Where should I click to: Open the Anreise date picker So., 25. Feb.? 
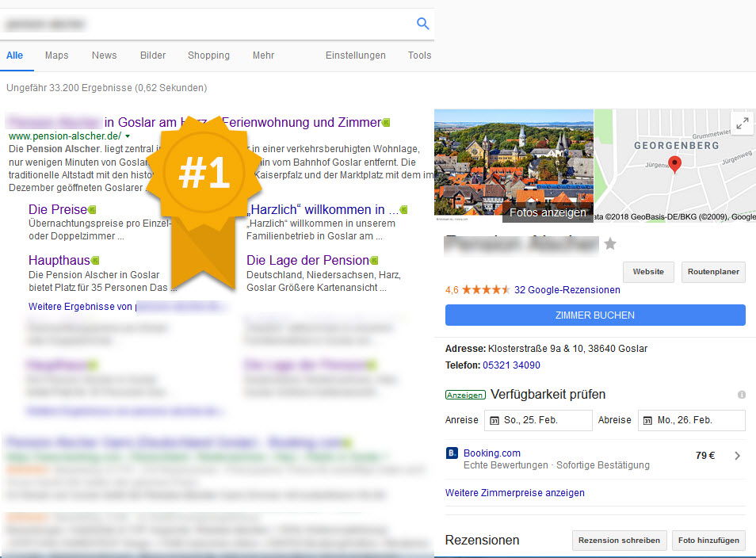(538, 420)
